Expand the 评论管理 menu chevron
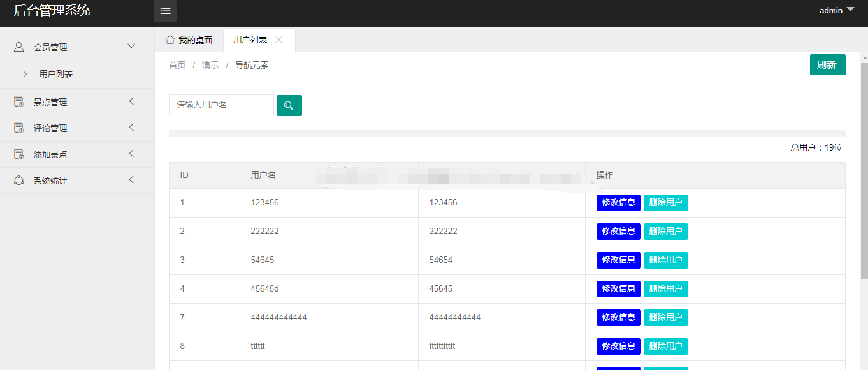 (131, 127)
